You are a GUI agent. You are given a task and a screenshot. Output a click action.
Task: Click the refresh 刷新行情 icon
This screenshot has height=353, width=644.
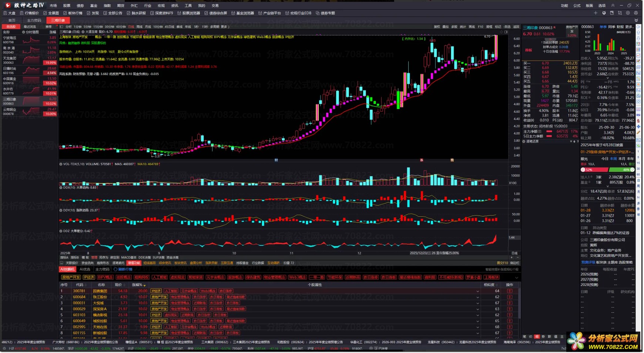click(x=115, y=269)
